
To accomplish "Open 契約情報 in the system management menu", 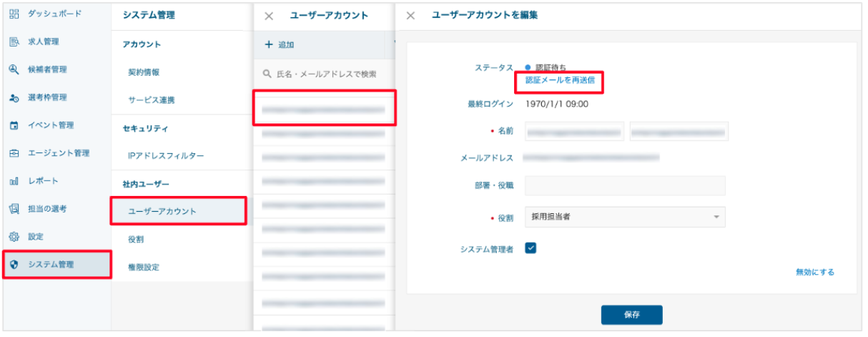I will [144, 72].
